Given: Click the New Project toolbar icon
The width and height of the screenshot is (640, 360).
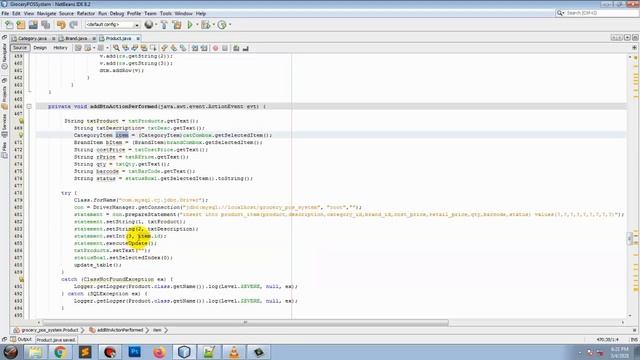Looking at the screenshot, I should point(21,25).
